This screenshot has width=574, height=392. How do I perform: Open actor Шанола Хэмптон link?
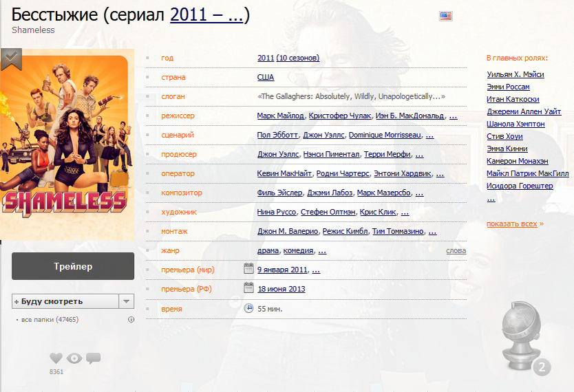point(515,124)
